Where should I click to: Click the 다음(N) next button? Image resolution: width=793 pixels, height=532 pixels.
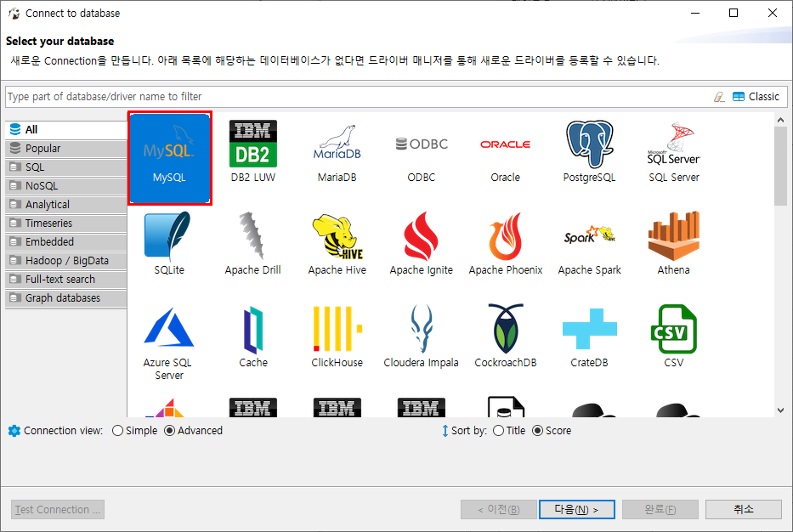pyautogui.click(x=576, y=509)
